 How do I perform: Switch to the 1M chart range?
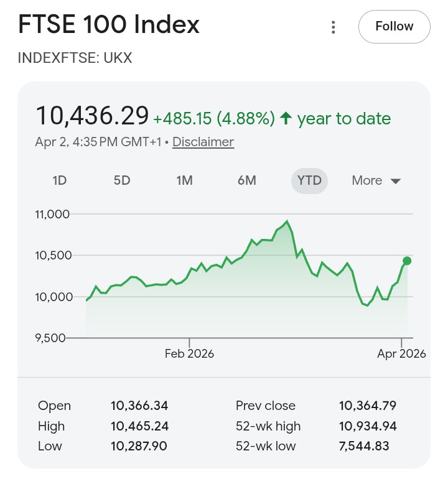(184, 180)
